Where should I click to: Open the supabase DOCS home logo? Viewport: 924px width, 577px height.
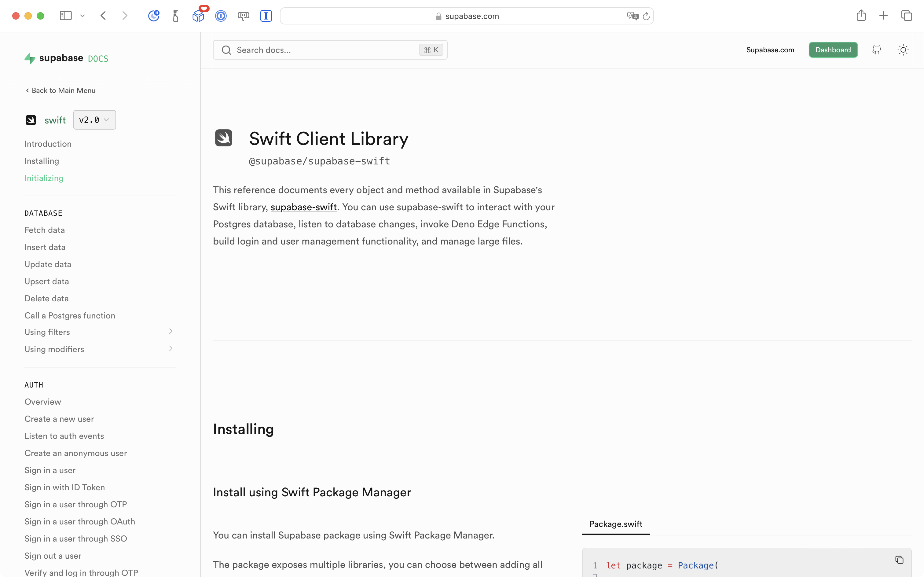point(66,58)
